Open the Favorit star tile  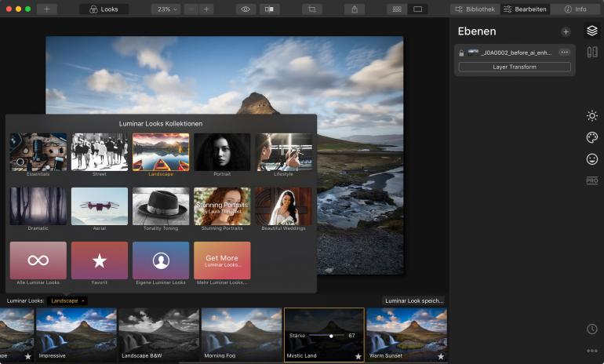point(100,260)
